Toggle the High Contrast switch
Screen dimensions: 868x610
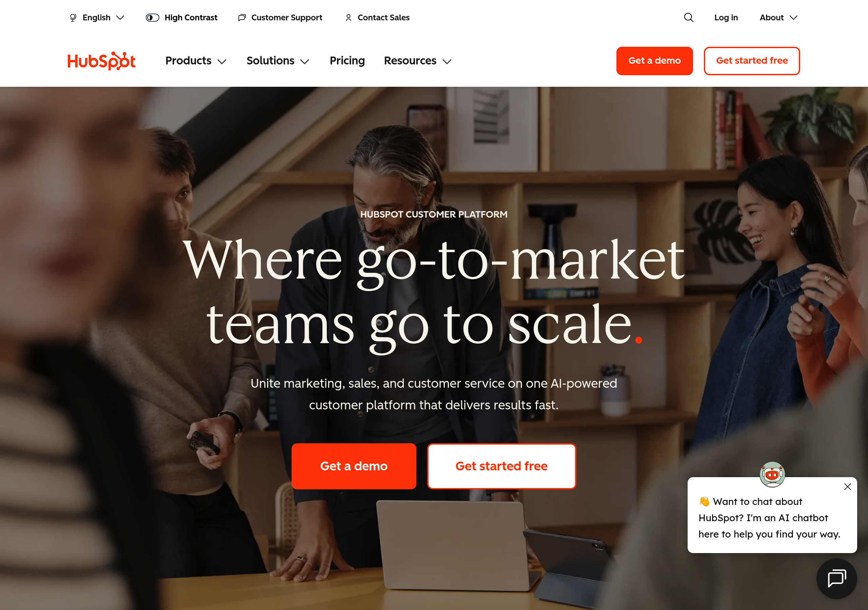(x=152, y=18)
